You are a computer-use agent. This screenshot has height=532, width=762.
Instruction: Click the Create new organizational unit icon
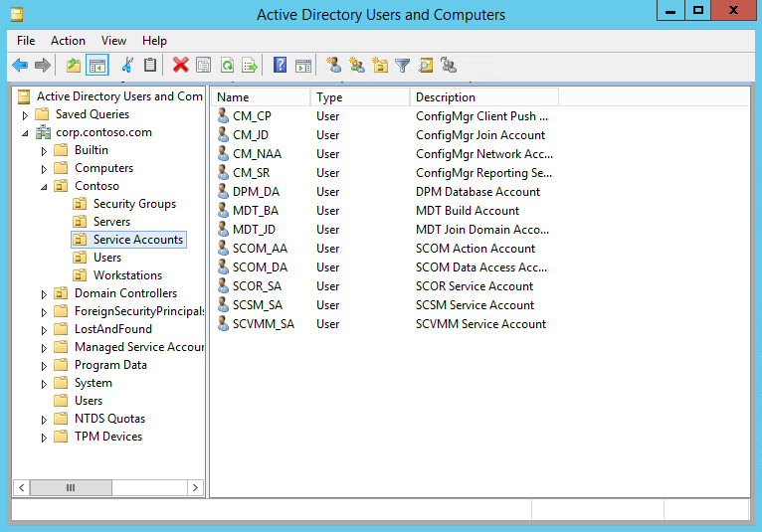point(379,66)
